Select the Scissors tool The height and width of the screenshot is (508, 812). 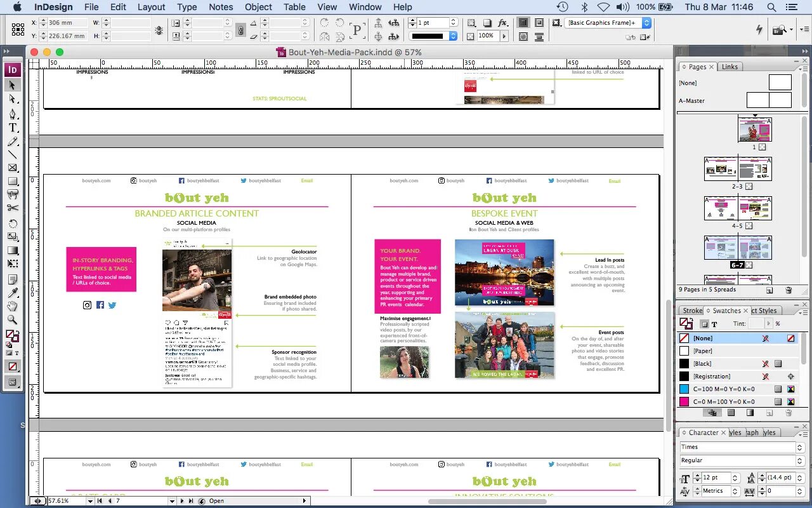tap(13, 208)
